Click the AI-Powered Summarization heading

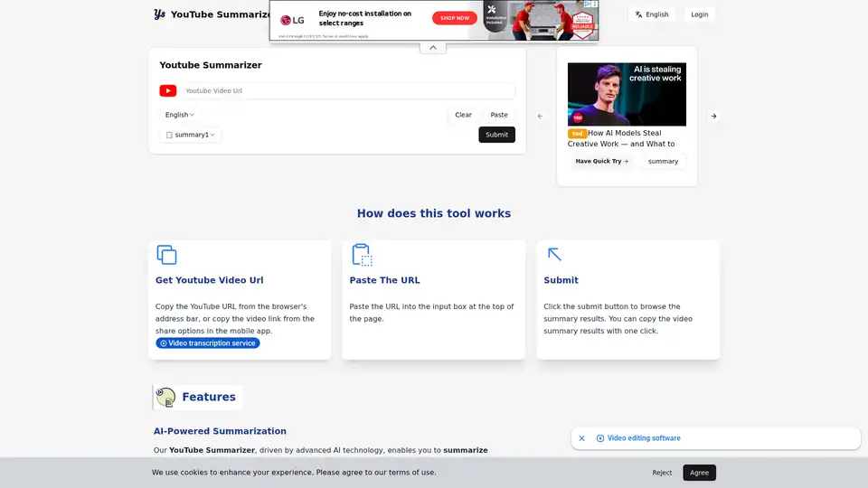(220, 431)
